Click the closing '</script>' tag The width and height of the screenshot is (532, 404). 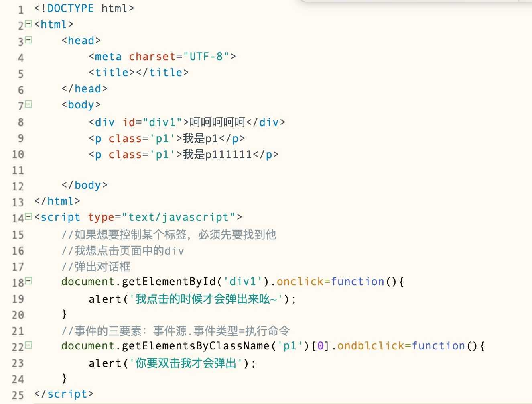point(64,394)
